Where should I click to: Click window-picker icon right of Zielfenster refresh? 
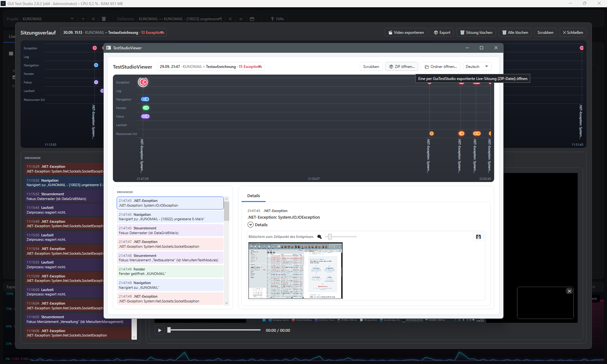pos(252,19)
